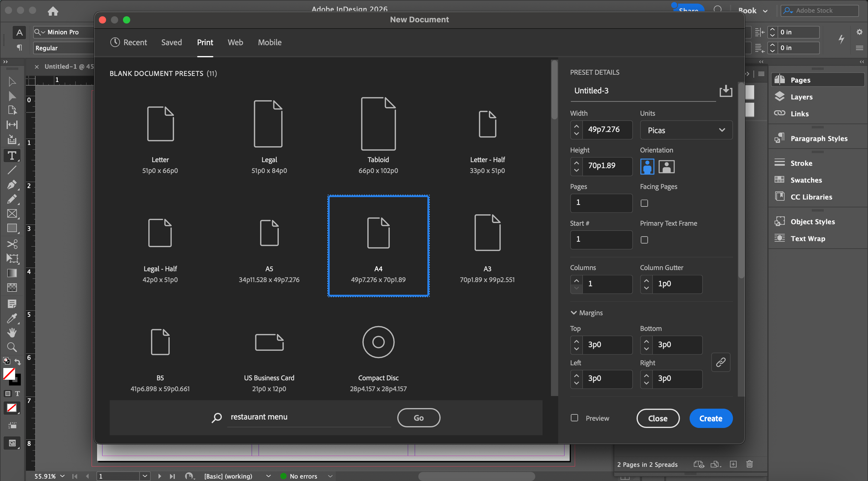Select the Hand tool

[12, 332]
